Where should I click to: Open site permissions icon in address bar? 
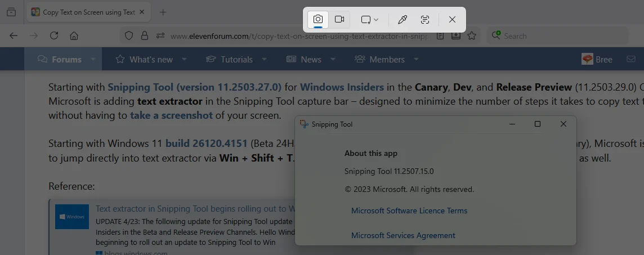[160, 35]
